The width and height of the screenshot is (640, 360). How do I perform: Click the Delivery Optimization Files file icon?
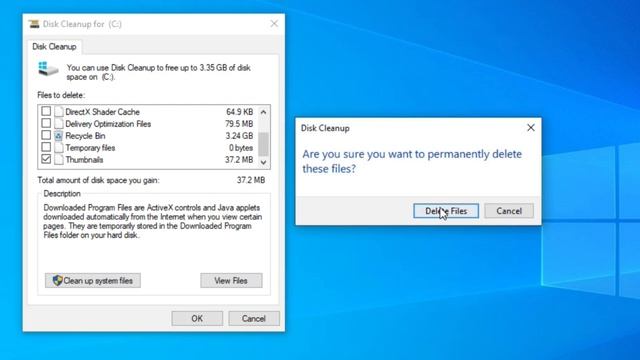coord(59,124)
